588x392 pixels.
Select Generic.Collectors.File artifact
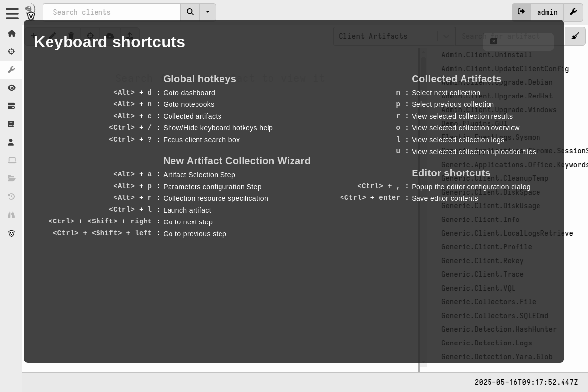pyautogui.click(x=489, y=302)
